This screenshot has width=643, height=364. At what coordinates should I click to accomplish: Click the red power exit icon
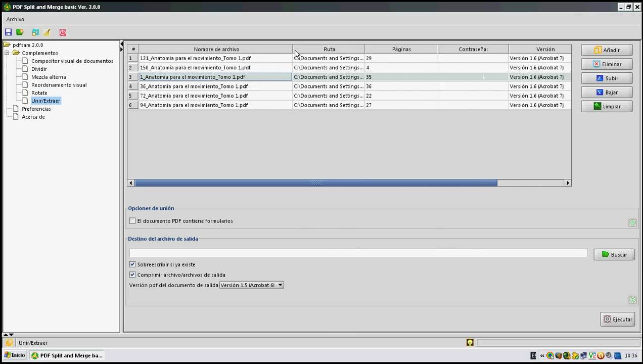63,32
